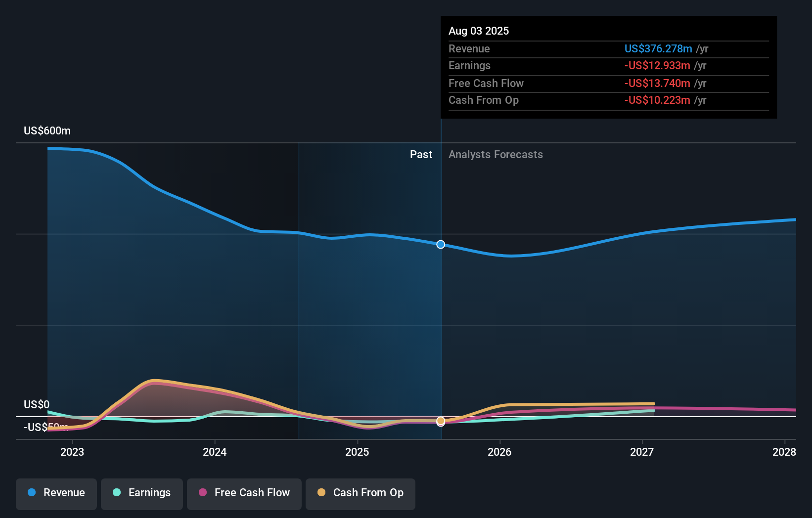Click the orange Cash From Op legend dot
Screen dimensions: 812x518
point(321,493)
